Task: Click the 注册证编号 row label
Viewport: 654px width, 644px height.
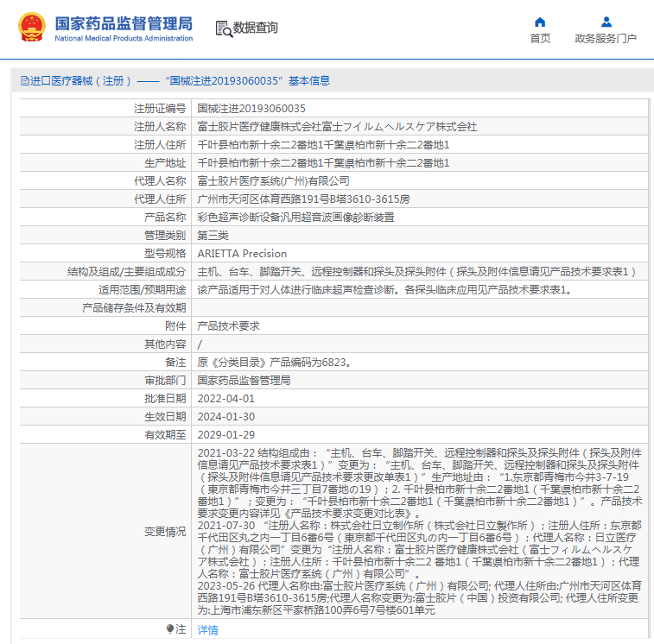Action: pyautogui.click(x=160, y=109)
